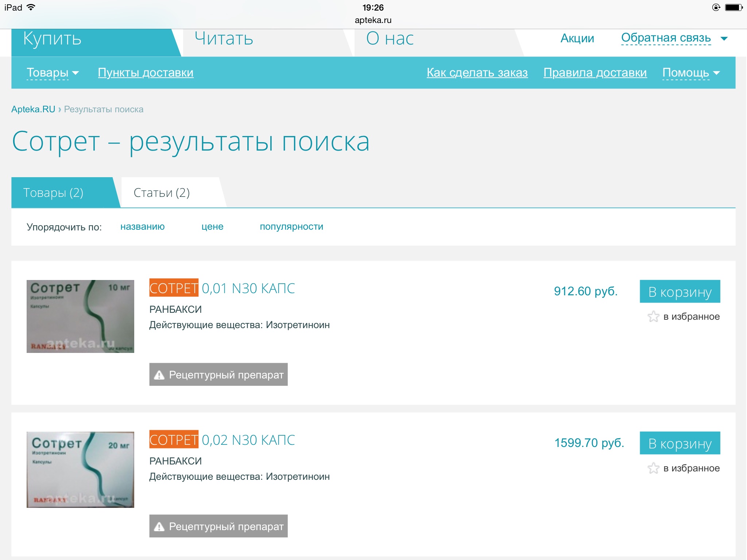Viewport: 747px width, 560px height.
Task: Star the Сотрет 0,01 product as favorite
Action: 653,316
